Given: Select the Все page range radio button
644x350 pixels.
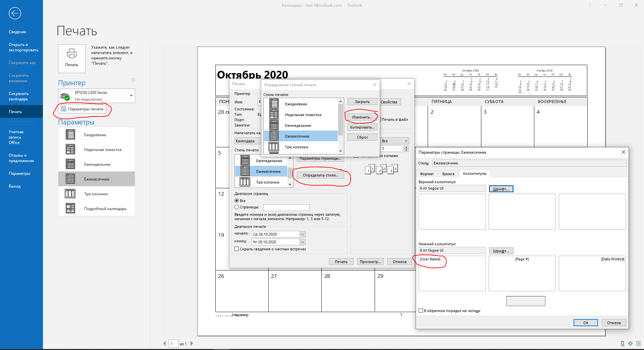Looking at the screenshot, I should click(x=236, y=200).
